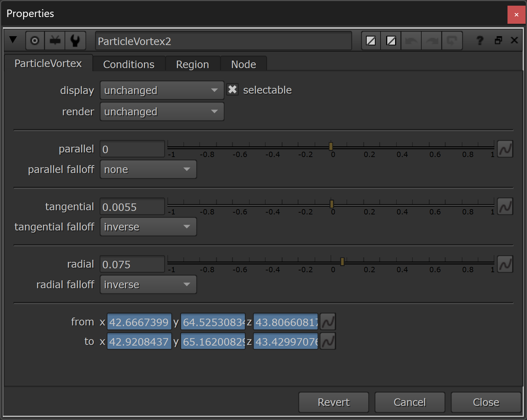The width and height of the screenshot is (527, 420).
Task: Edit the ParticleVortex2 node name field
Action: coord(223,41)
